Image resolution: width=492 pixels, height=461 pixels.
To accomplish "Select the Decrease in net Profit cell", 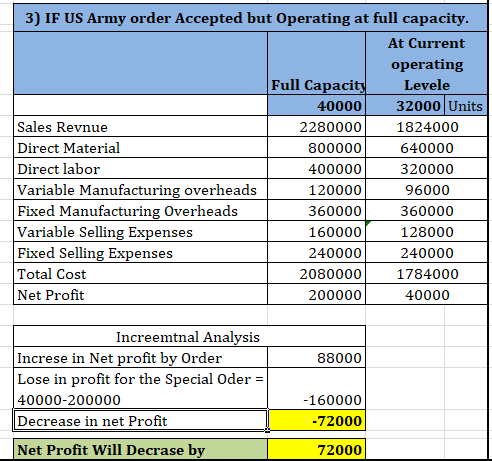I will pos(140,421).
